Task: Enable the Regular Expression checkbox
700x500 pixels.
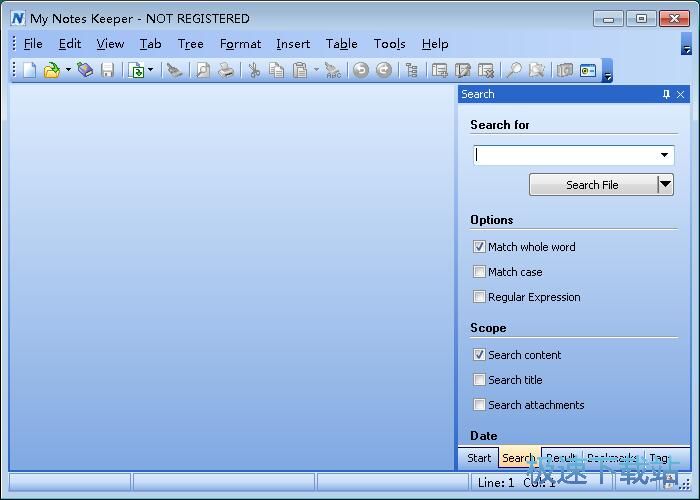Action: tap(479, 296)
